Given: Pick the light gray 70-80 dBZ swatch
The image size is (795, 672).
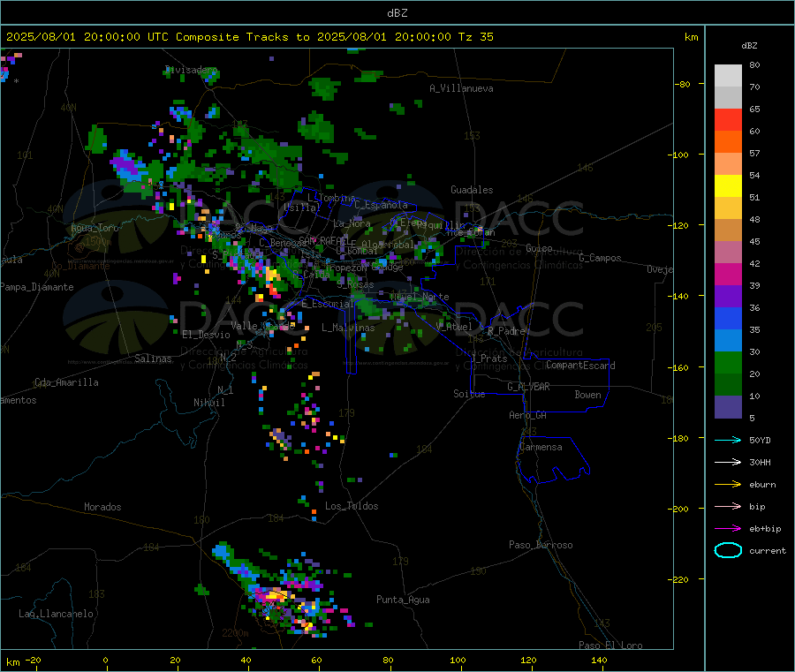Looking at the screenshot, I should pos(728,76).
